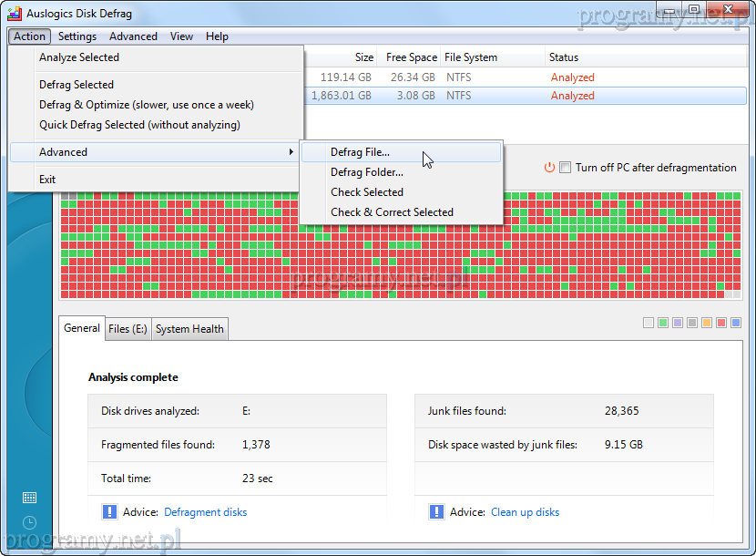Click the red power icon beside Turn off PC

click(x=549, y=168)
